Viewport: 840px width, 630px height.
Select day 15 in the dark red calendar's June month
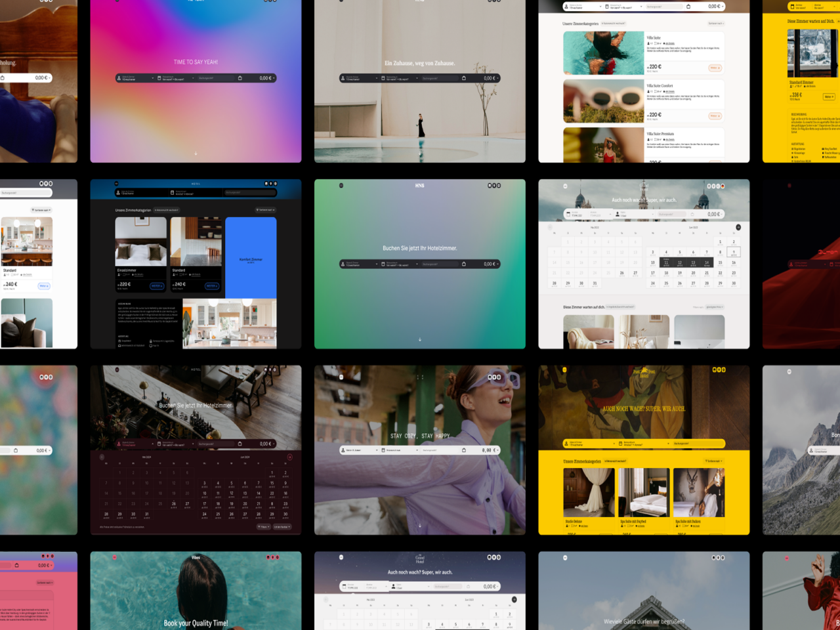click(x=272, y=484)
